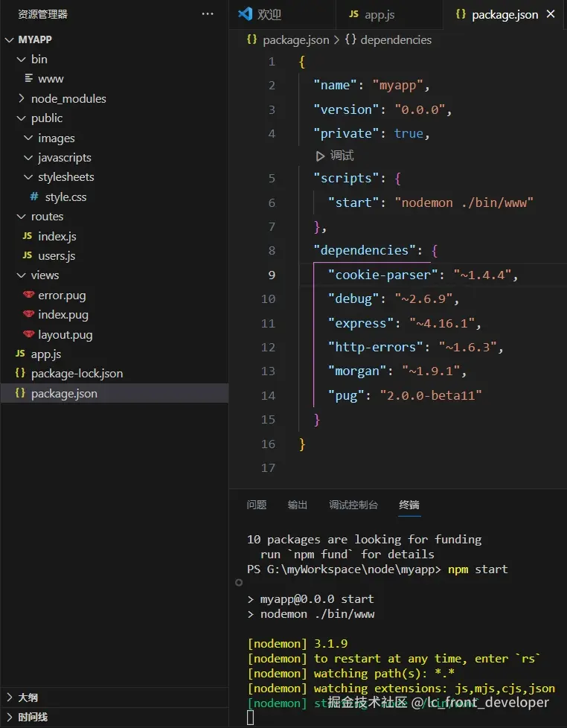Screen dimensions: 567x728
Task: Click the dependencies breadcrumb item
Action: pos(396,40)
